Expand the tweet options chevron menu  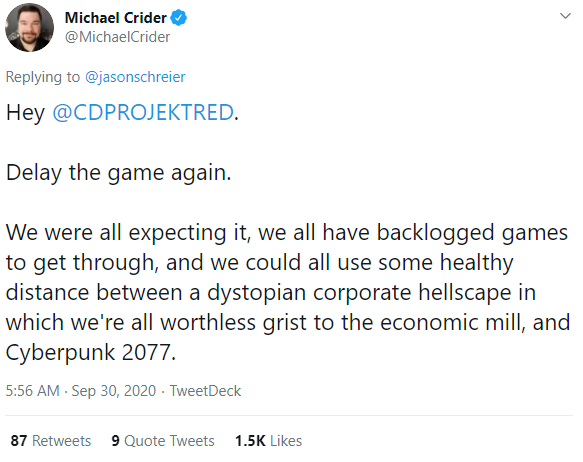pos(565,16)
